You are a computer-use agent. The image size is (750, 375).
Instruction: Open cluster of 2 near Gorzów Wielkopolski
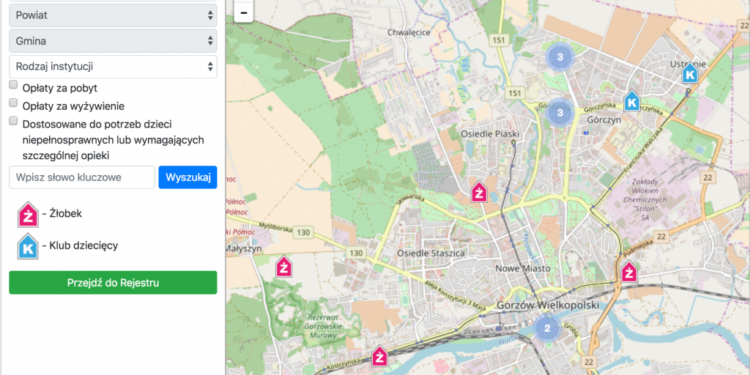pos(548,328)
